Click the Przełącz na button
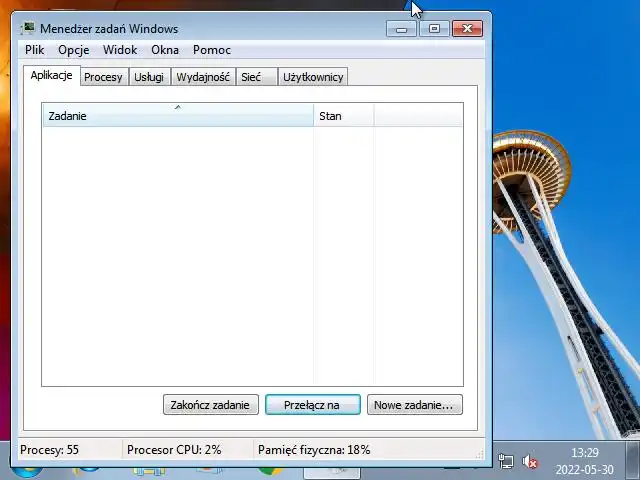Screen dimensions: 640x480 (x=313, y=405)
